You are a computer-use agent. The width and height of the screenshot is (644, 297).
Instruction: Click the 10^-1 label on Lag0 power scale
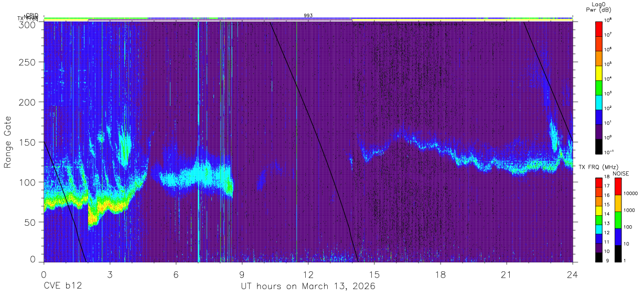[609, 152]
